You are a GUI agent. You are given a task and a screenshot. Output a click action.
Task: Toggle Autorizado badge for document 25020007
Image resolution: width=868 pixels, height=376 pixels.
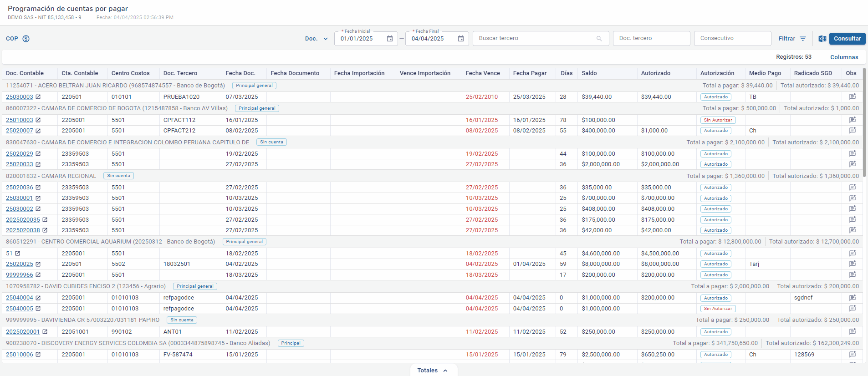[716, 131]
